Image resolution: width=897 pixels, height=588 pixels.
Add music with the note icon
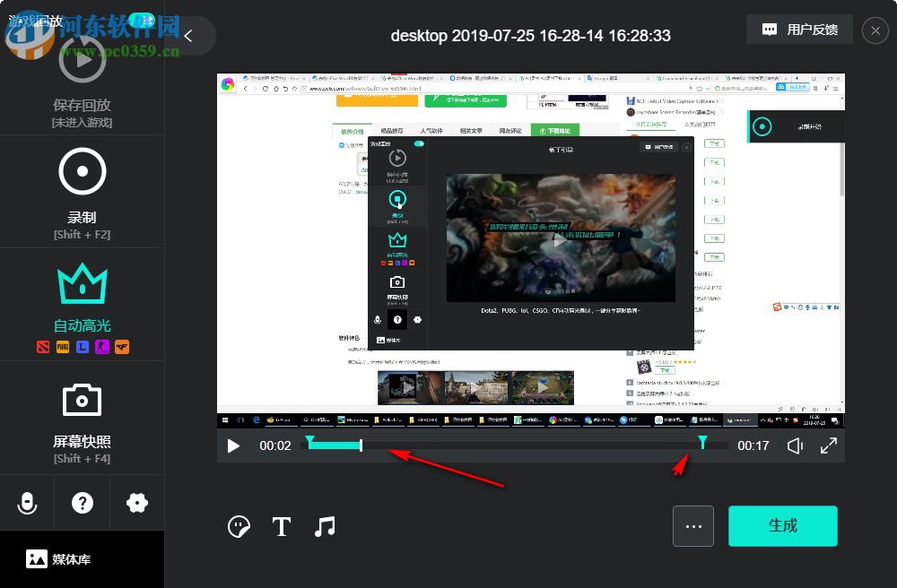pyautogui.click(x=325, y=526)
